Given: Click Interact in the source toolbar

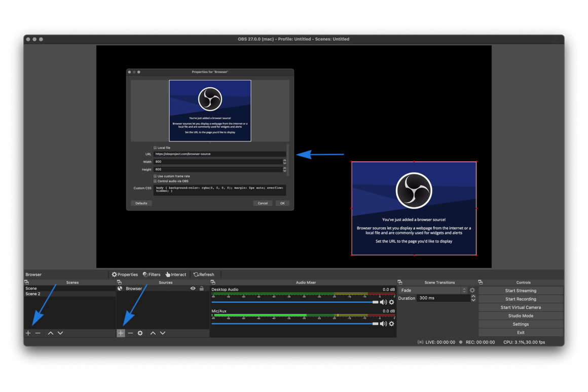Looking at the screenshot, I should coord(176,274).
